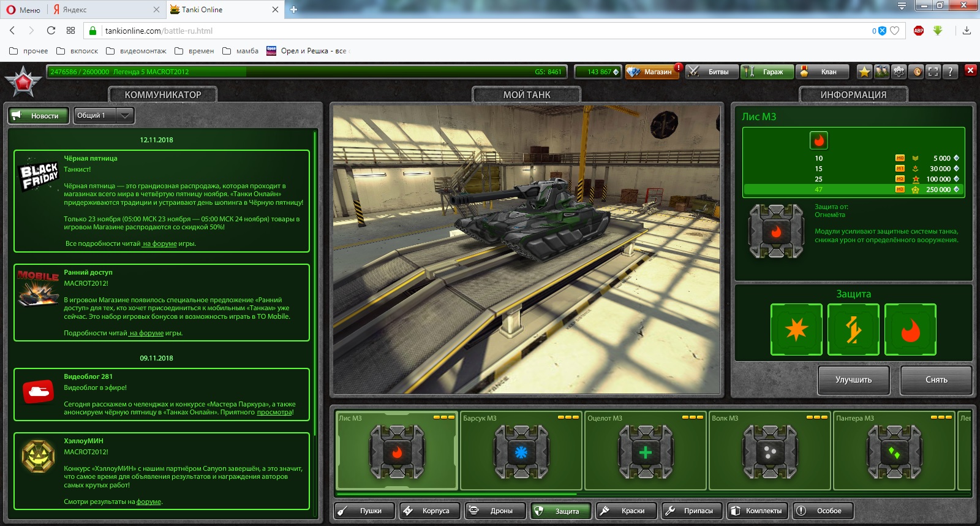Open the Adblock ABP extension icon
This screenshot has height=526, width=980.
[918, 31]
